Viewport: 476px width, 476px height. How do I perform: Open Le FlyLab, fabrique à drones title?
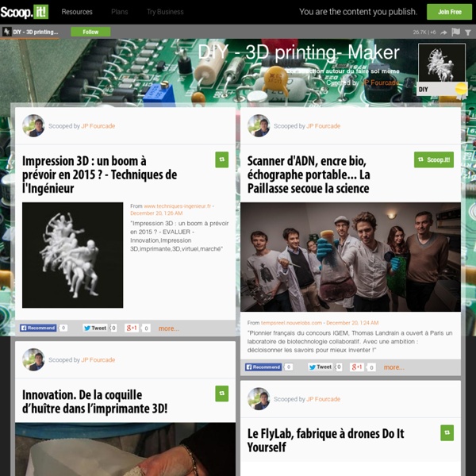point(326,440)
